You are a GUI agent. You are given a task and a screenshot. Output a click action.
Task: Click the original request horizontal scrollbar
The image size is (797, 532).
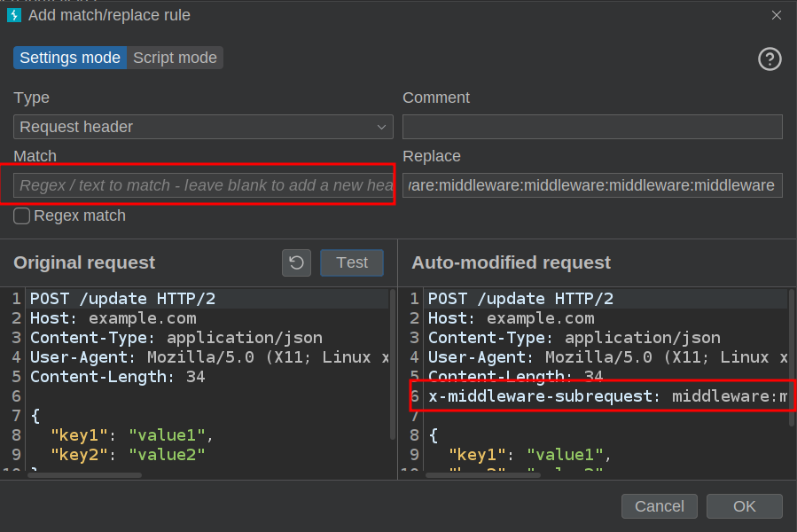[84, 474]
